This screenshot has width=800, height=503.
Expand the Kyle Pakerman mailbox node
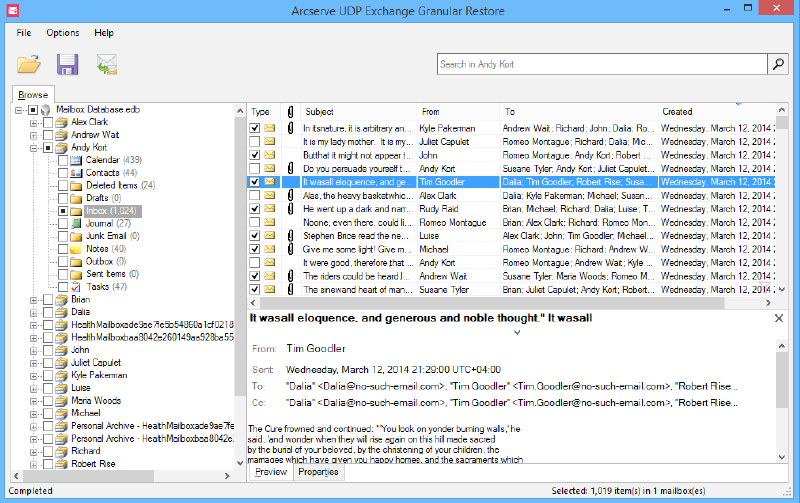point(34,376)
